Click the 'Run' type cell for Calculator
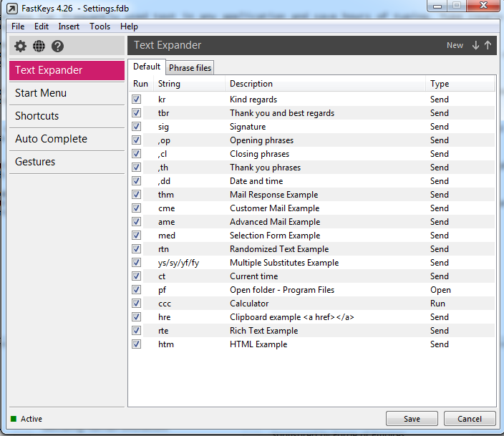 [x=437, y=304]
